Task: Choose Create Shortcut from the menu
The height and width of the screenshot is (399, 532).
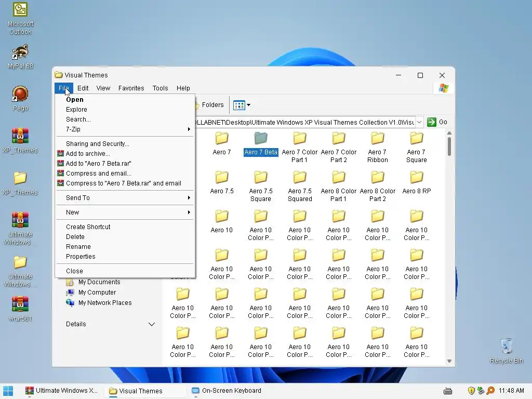Action: coord(125,227)
